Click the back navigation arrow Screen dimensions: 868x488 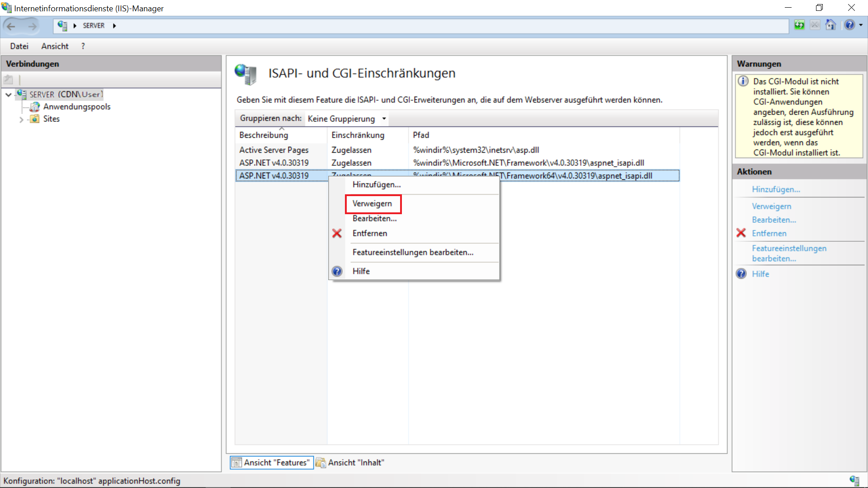tap(11, 26)
